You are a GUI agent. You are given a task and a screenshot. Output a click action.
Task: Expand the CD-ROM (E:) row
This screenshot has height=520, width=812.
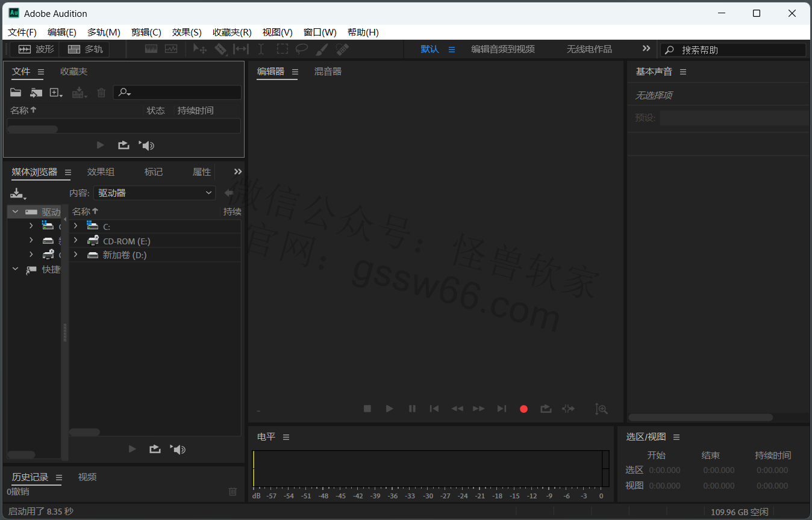click(75, 240)
